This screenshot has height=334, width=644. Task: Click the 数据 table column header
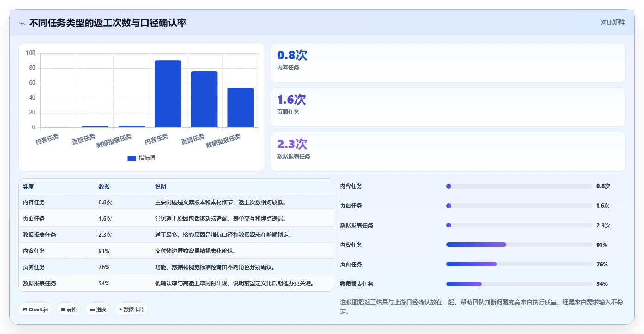pos(104,187)
